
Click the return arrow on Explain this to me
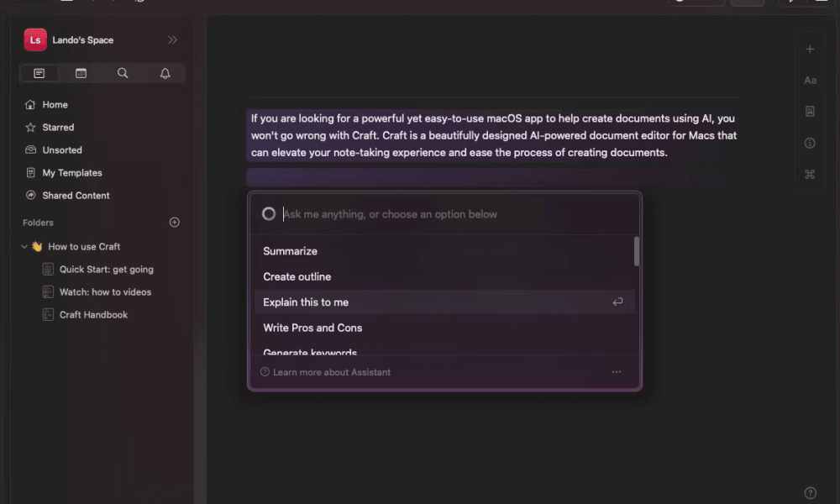617,302
